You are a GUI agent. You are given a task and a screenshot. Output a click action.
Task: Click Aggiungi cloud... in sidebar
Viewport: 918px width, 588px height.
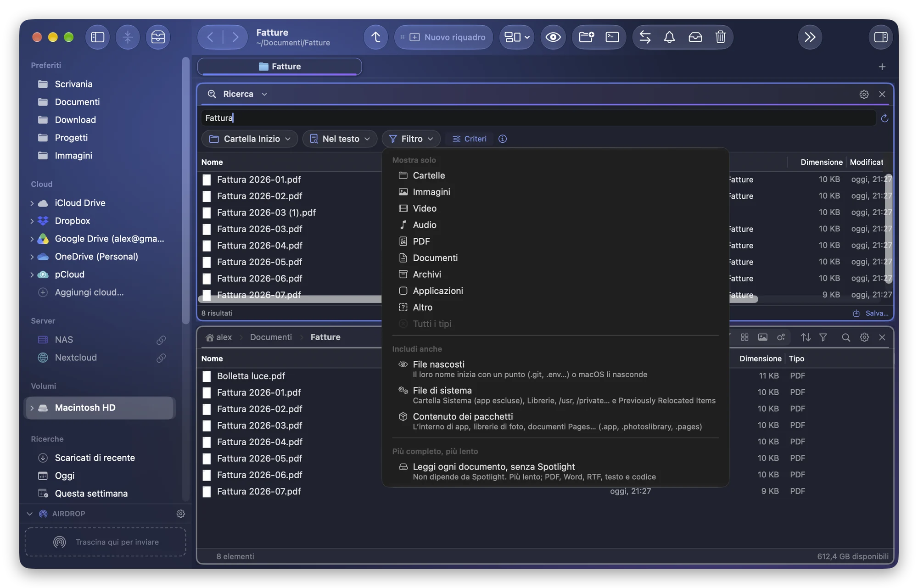(x=89, y=292)
